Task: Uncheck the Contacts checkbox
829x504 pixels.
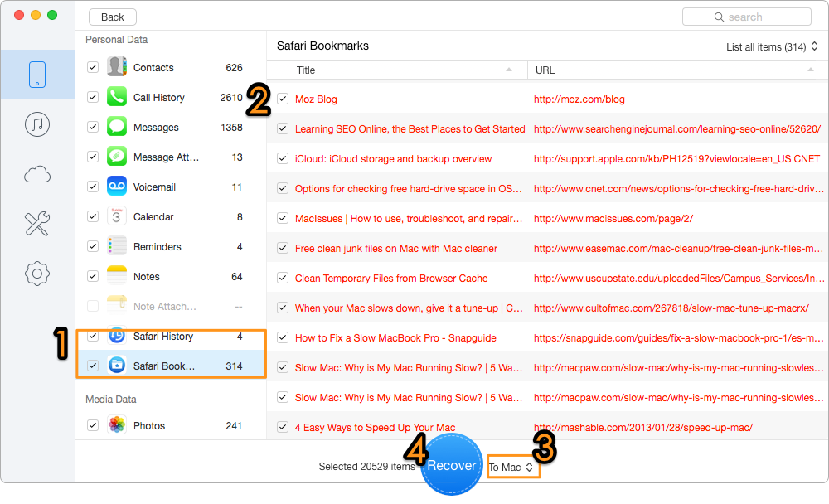Action: 93,67
